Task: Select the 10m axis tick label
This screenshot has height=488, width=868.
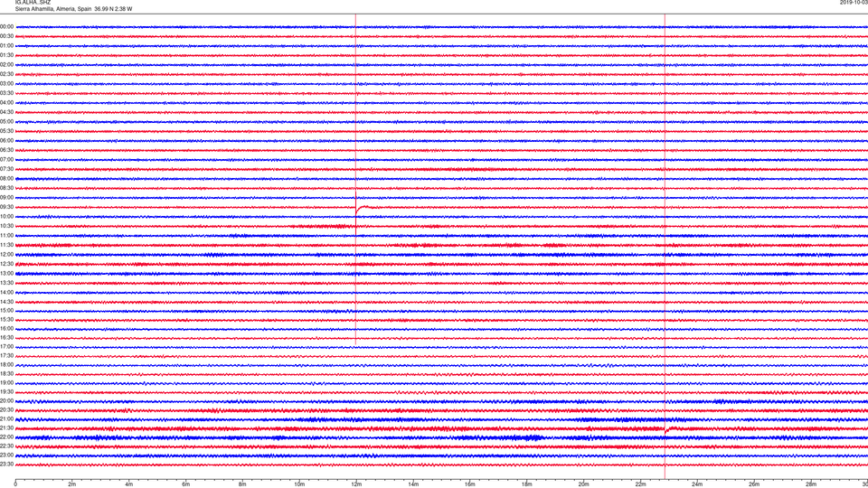Action: pos(299,484)
